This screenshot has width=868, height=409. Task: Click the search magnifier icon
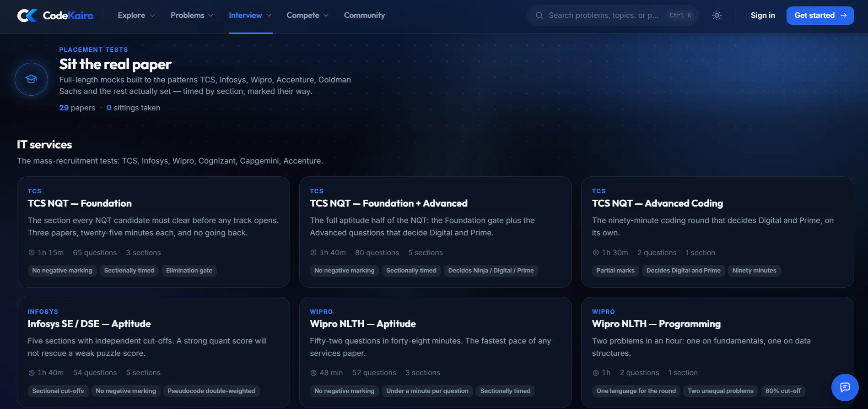point(539,16)
